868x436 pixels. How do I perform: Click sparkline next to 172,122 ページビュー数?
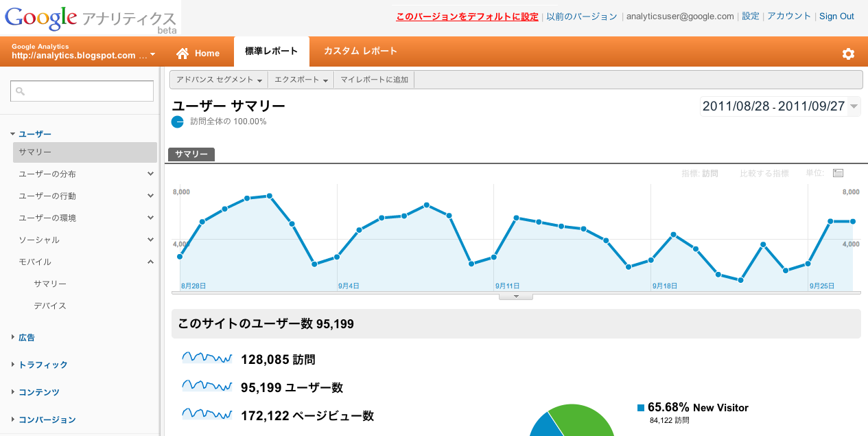[207, 414]
